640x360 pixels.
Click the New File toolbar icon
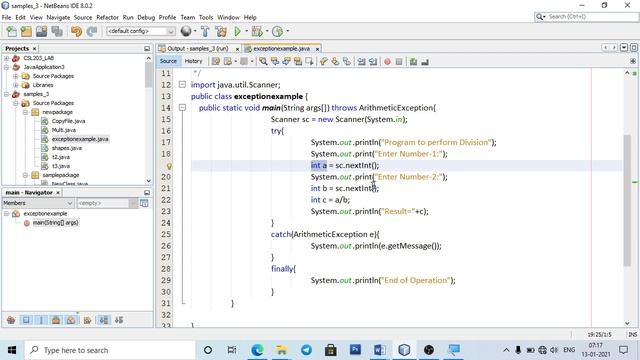(11, 31)
